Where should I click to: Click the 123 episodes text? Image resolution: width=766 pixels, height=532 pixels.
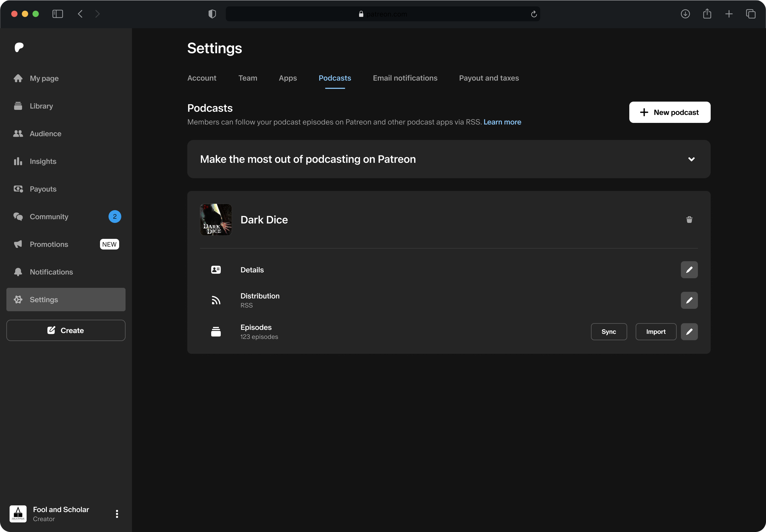(259, 337)
